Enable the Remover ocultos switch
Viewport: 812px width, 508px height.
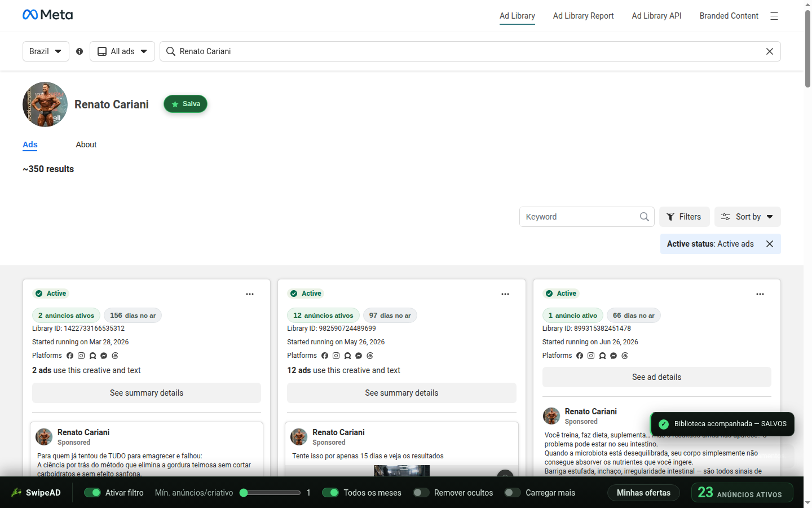[421, 493]
